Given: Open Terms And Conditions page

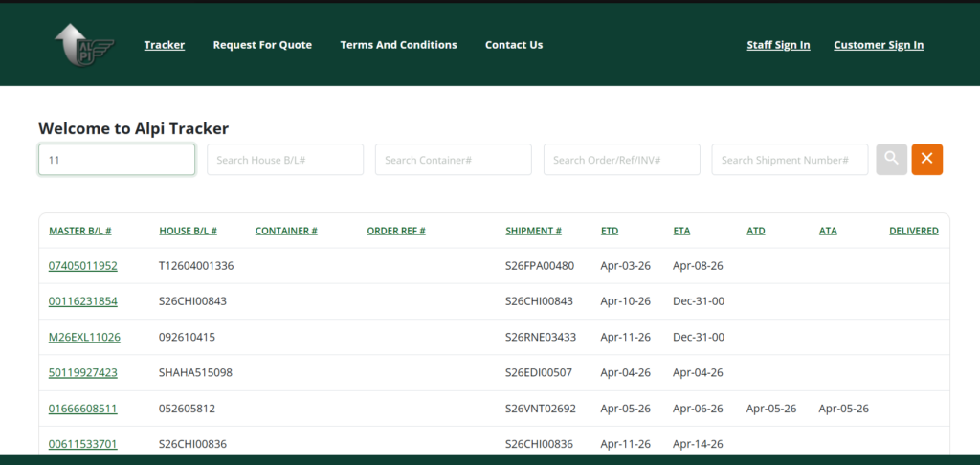Looking at the screenshot, I should (x=399, y=45).
